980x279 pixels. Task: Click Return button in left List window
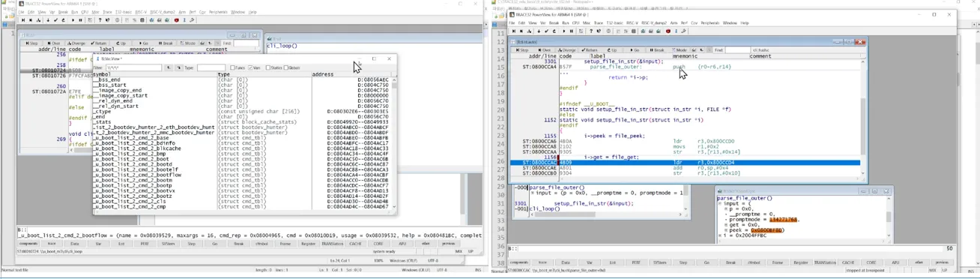click(x=99, y=43)
